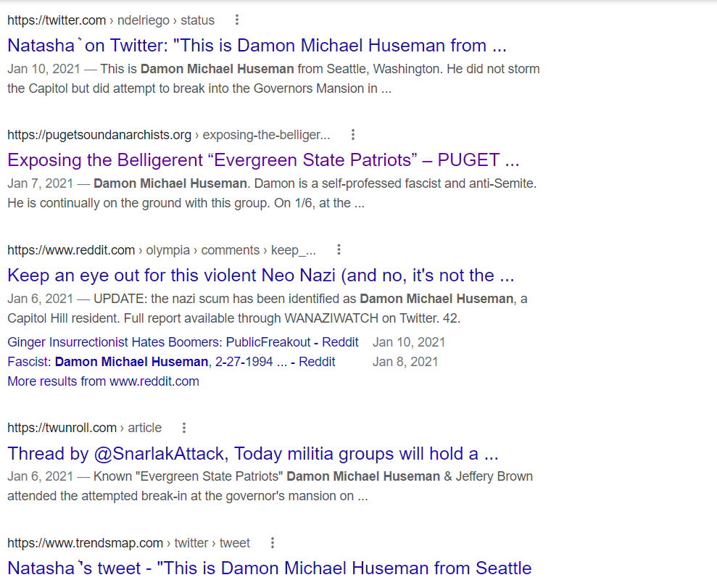Click the "Jan 10, 2021" date beside Reddit sitelink

(409, 342)
